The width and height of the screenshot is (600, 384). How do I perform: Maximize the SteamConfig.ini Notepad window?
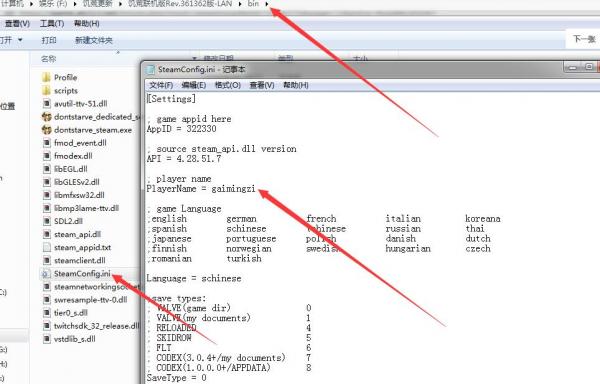589,67
